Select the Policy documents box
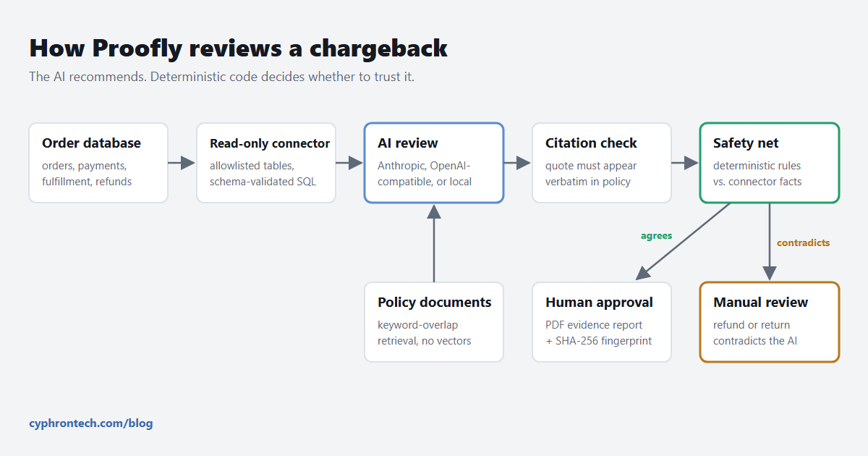This screenshot has height=456, width=868. pos(434,322)
